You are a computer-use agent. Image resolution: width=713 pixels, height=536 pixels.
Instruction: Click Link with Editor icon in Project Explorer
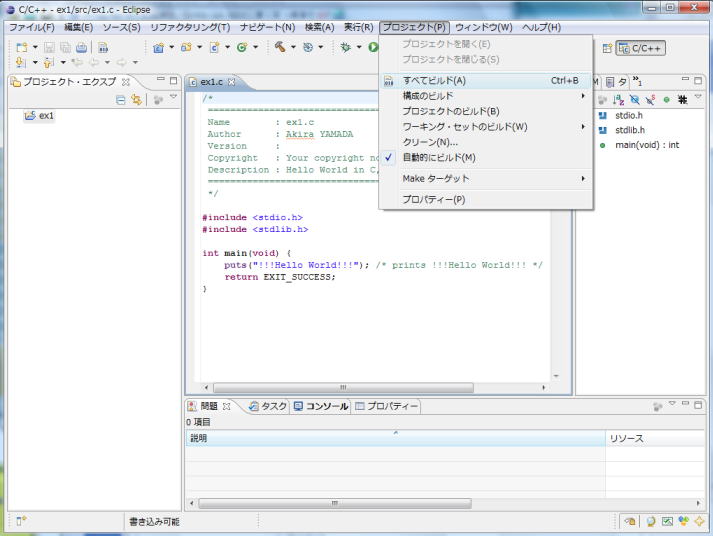click(136, 101)
